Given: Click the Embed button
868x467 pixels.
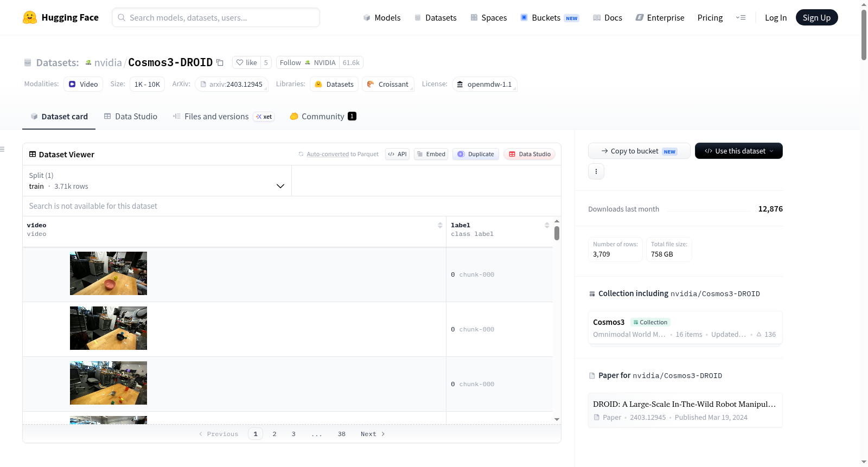Looking at the screenshot, I should (x=431, y=154).
